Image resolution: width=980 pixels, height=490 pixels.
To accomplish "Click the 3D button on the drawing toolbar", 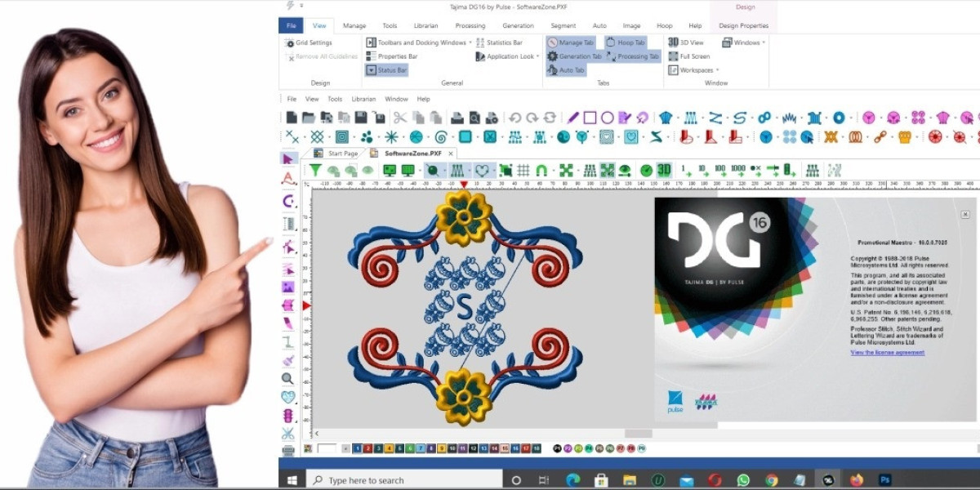I will 664,169.
